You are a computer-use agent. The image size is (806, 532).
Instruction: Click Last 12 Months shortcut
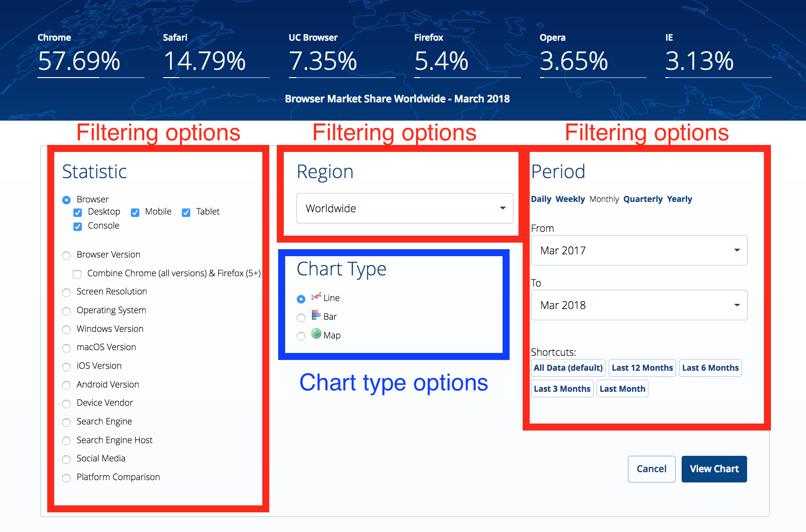[642, 368]
